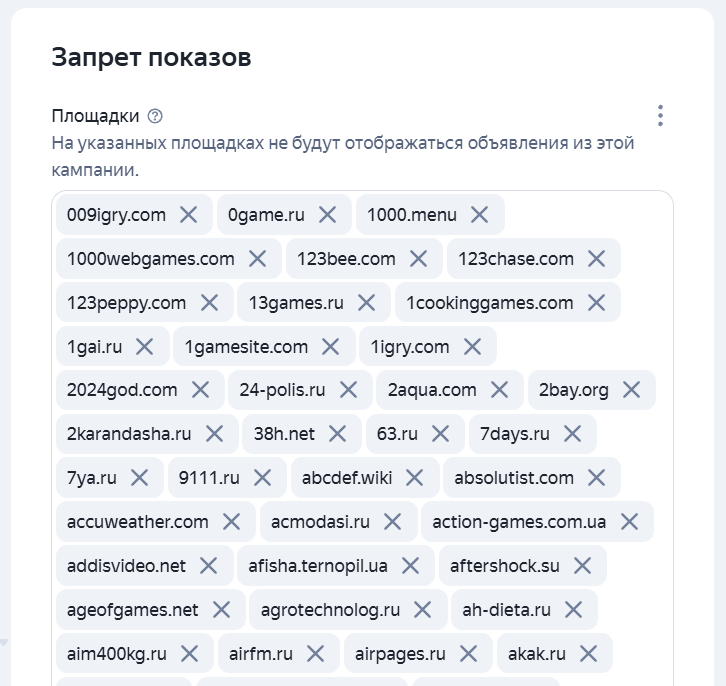Click the 1000webgames.com site name

150,259
